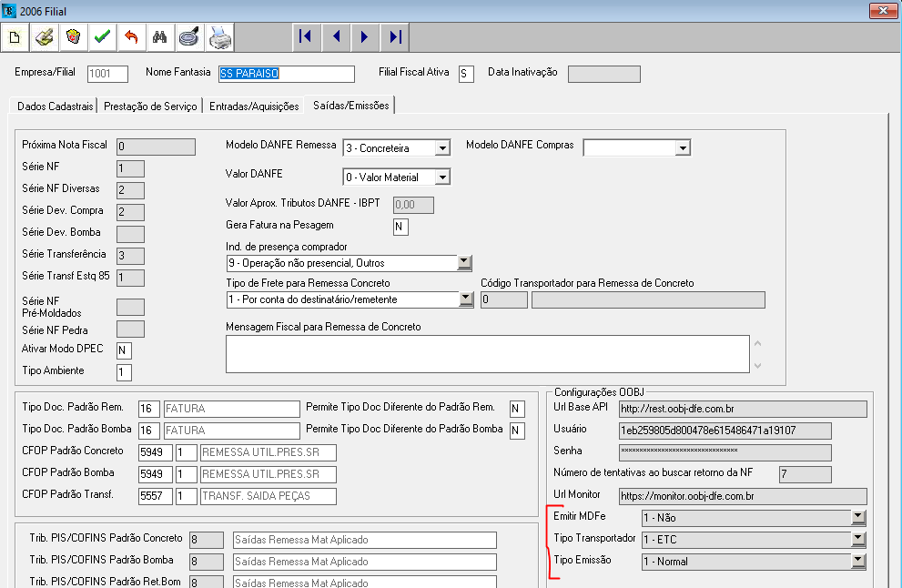Click the printer icon
The image size is (902, 588).
tap(219, 37)
